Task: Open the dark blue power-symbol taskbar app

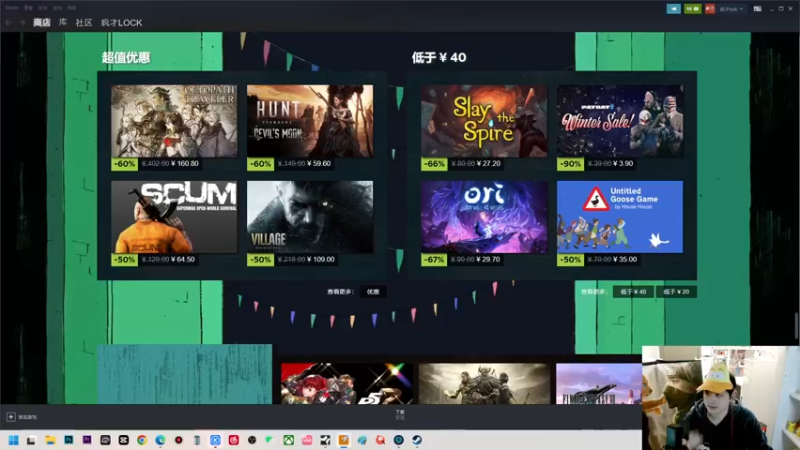Action: coord(399,440)
